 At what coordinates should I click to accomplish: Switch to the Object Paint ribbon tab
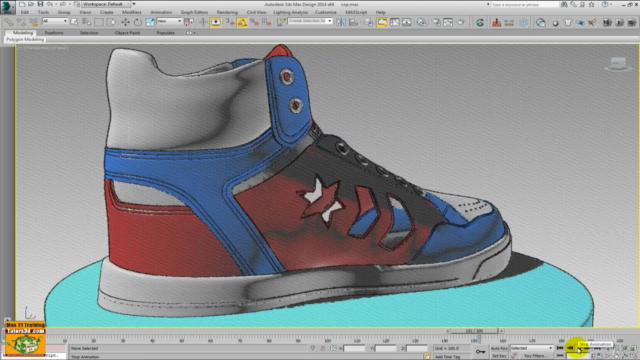(x=127, y=33)
